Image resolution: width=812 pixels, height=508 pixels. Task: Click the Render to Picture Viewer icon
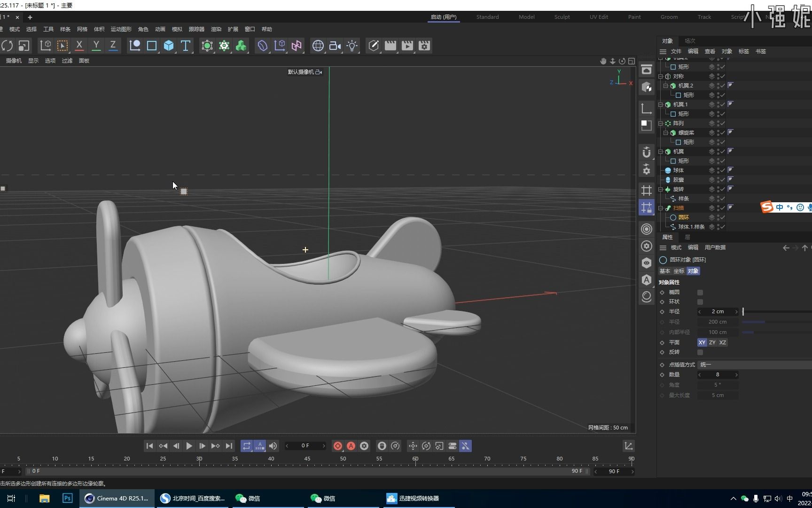pos(407,46)
